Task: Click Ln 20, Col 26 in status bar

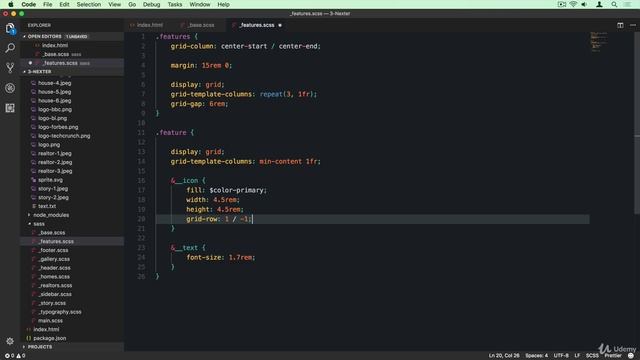Action: [504, 356]
